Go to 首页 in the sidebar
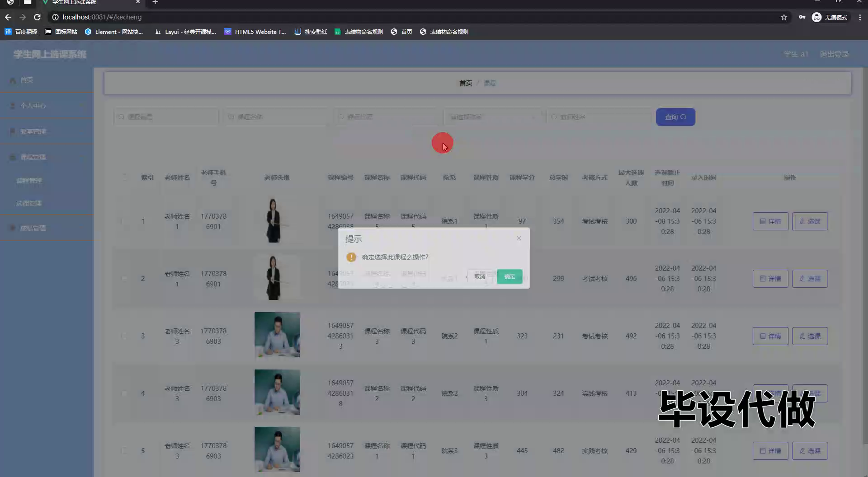Screen dimensions: 868x477 (26, 80)
